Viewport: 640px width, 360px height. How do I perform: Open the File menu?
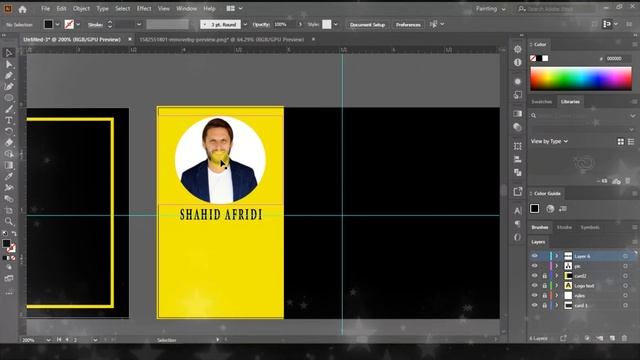pos(45,9)
